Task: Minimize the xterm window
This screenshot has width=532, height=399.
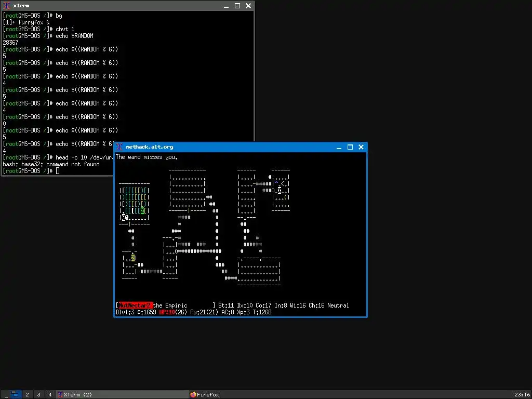Action: click(x=227, y=6)
